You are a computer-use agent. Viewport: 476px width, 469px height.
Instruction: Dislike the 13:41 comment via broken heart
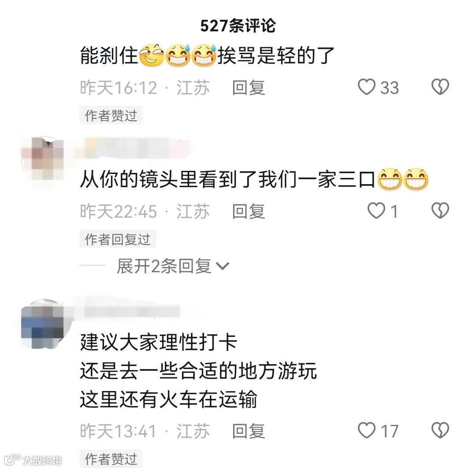(440, 430)
